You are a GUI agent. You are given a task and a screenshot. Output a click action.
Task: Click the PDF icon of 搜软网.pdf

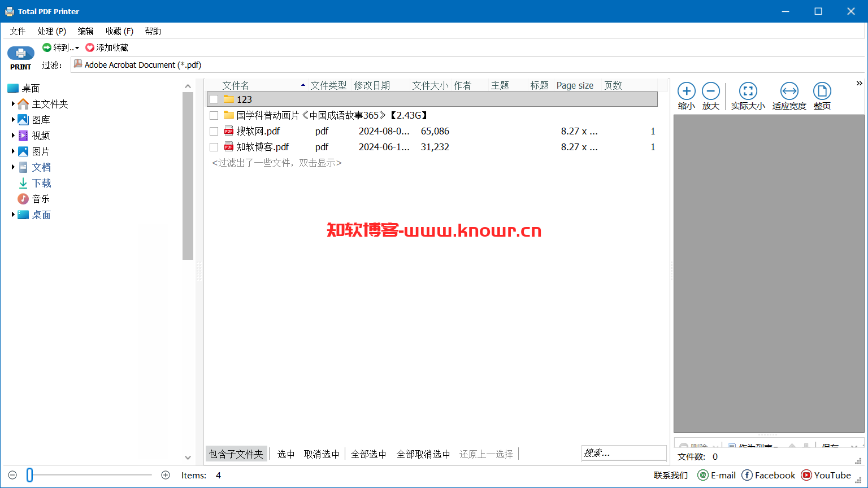click(x=229, y=131)
